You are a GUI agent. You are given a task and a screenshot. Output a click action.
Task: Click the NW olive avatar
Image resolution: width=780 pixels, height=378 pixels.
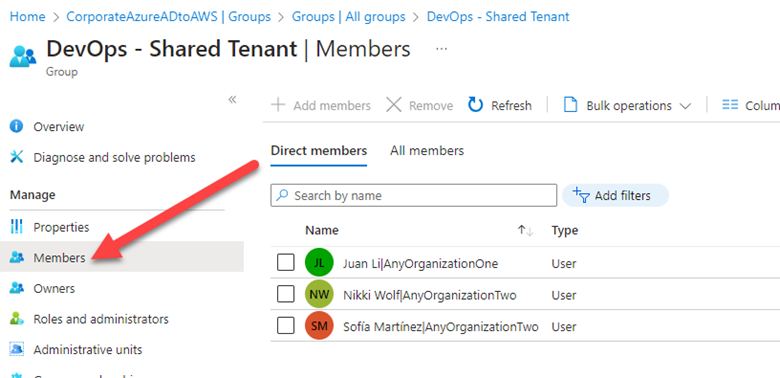319,294
